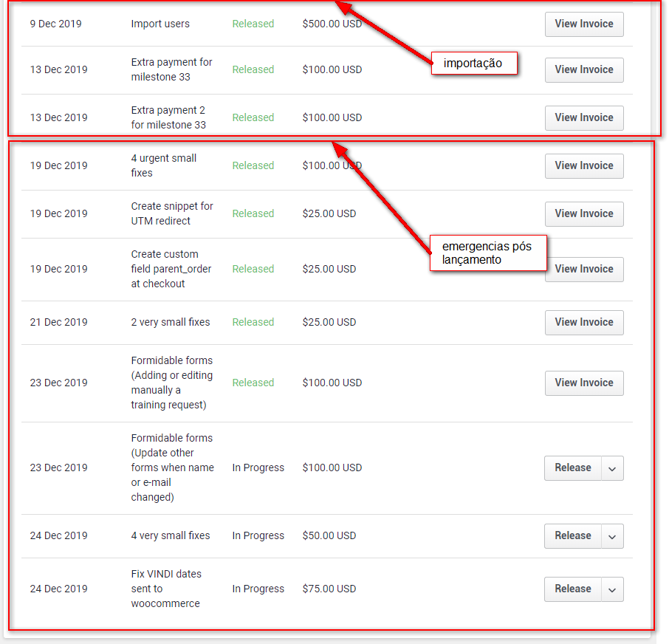
Task: Click the emergencias pós lançamento annotation box
Action: 487,253
